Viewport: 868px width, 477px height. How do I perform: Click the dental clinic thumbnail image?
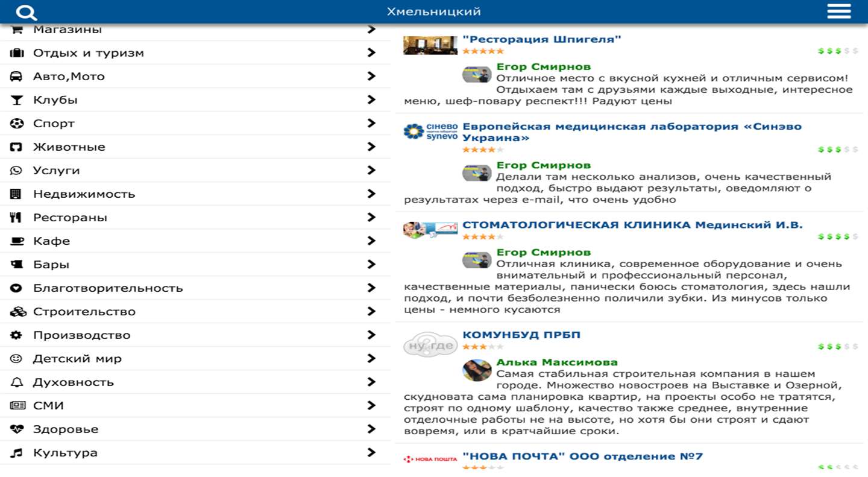point(430,230)
